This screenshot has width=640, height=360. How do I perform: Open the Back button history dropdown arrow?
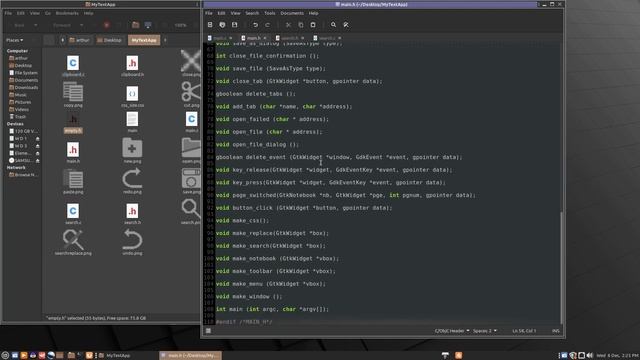click(36, 25)
